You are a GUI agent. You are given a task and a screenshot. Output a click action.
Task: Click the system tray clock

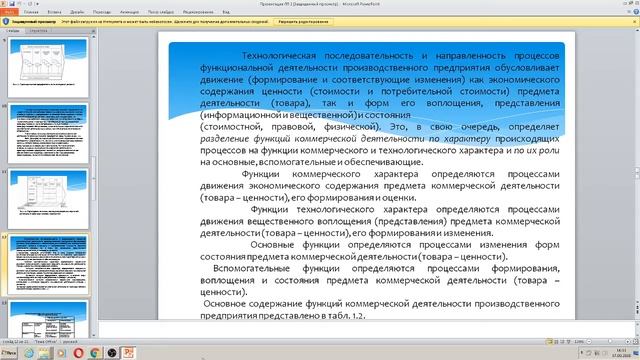pyautogui.click(x=621, y=353)
